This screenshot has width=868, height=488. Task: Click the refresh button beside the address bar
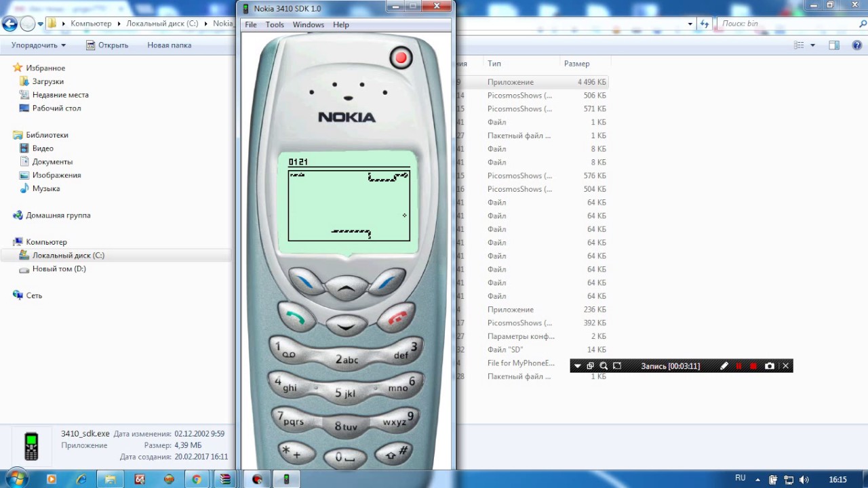[x=705, y=24]
